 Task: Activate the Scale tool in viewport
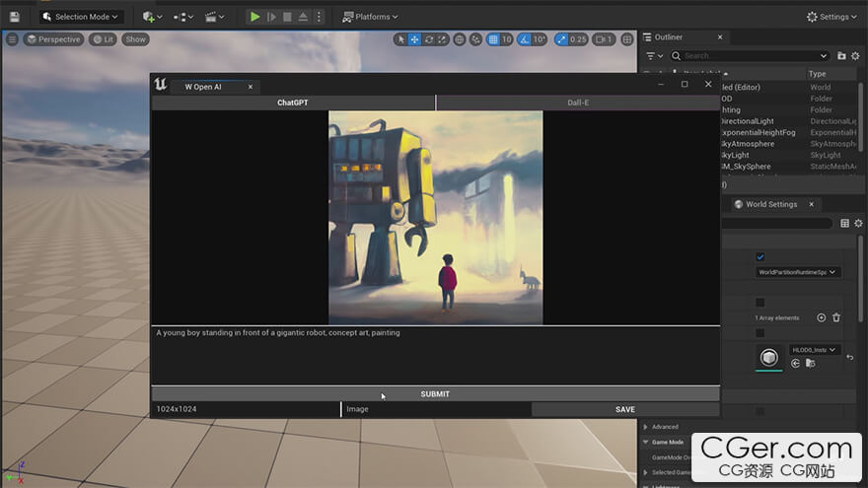coord(442,39)
